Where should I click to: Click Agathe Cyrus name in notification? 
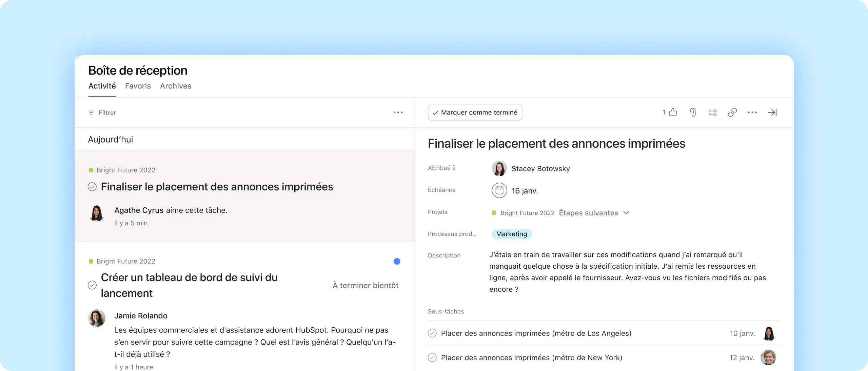[139, 210]
